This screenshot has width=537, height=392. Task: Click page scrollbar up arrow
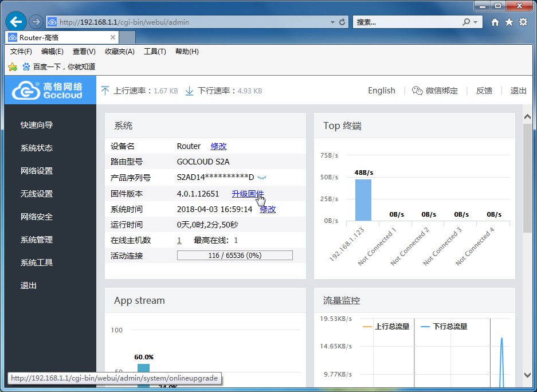pos(527,117)
